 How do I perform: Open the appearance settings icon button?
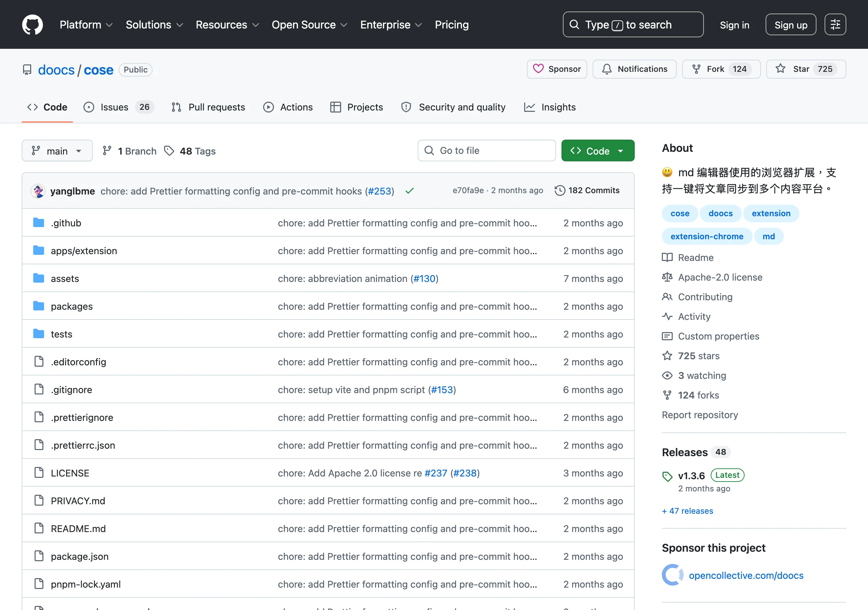point(835,24)
